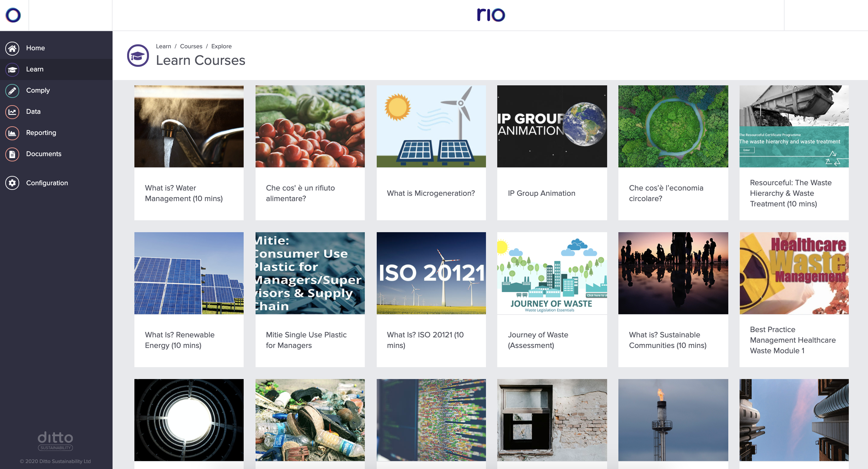The width and height of the screenshot is (868, 469).
Task: Click the Data chart sidebar icon
Action: click(x=12, y=112)
